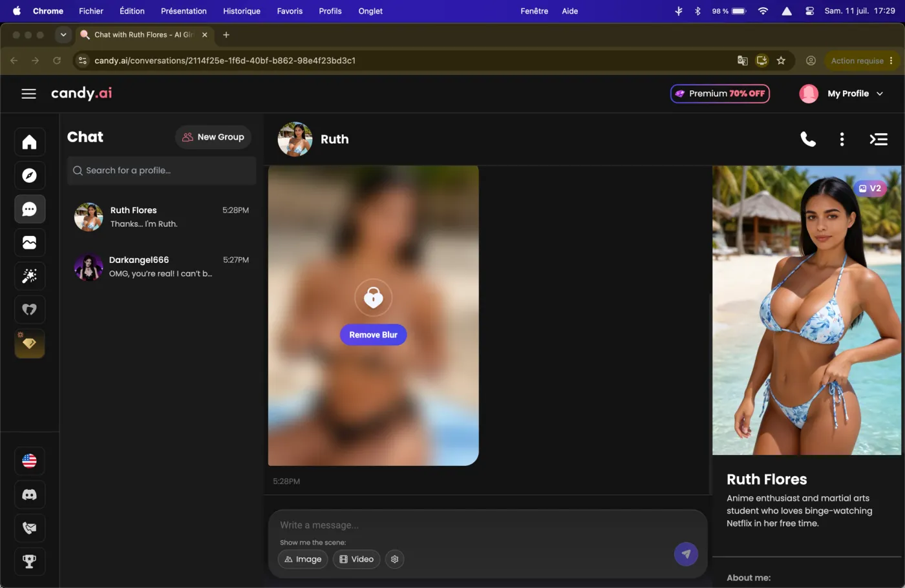This screenshot has height=588, width=905.
Task: Click Remove Blur button
Action: tap(373, 335)
